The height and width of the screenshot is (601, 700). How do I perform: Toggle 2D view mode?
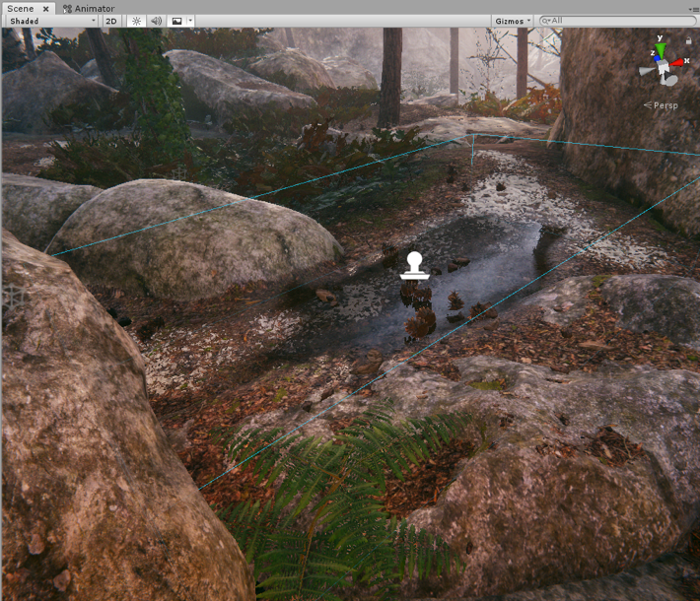coord(111,21)
